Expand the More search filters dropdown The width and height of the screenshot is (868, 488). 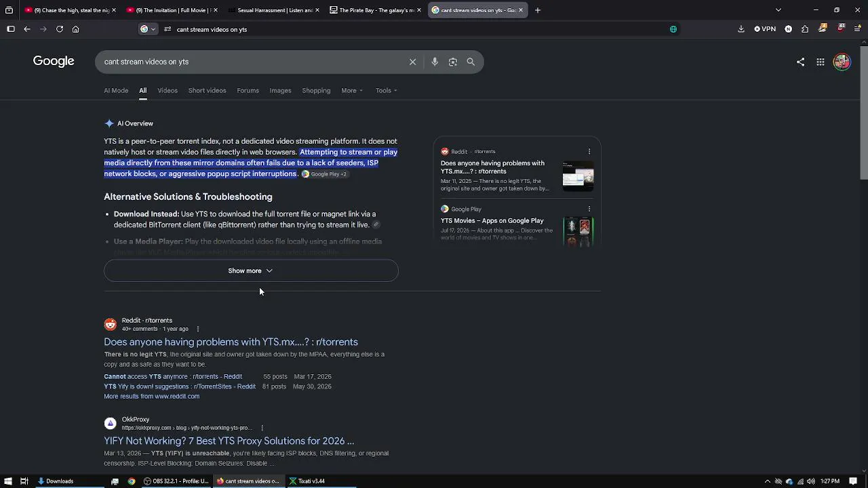[x=352, y=91]
